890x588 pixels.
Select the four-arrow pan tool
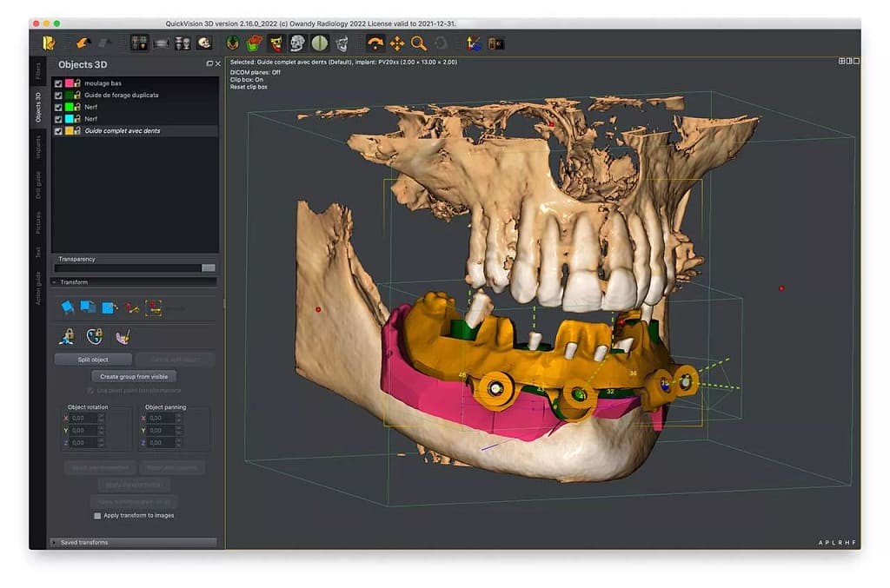tap(397, 43)
